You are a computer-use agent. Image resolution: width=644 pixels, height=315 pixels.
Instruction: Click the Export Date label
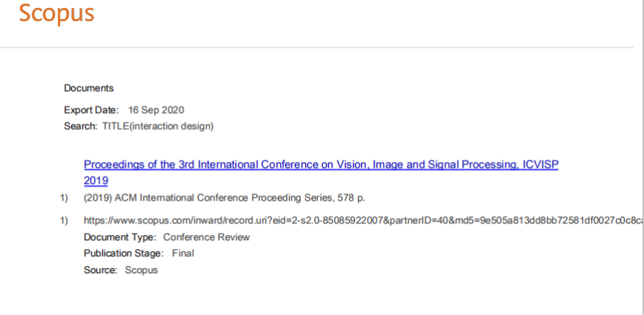[x=91, y=110]
